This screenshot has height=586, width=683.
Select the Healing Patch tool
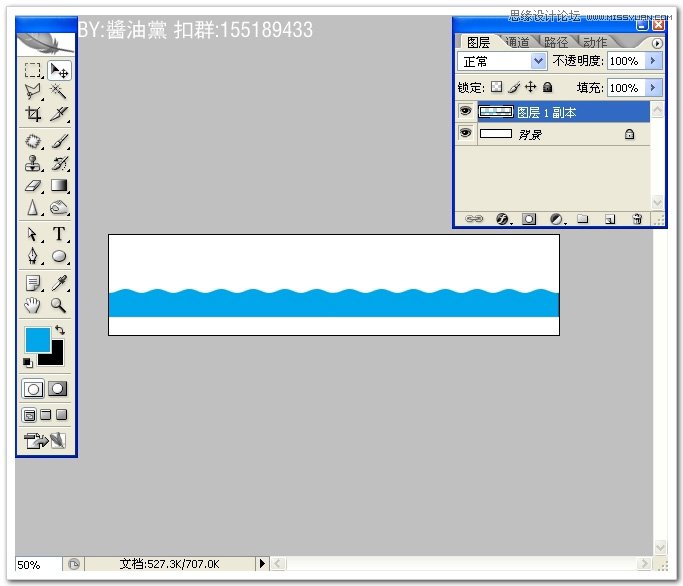click(33, 141)
